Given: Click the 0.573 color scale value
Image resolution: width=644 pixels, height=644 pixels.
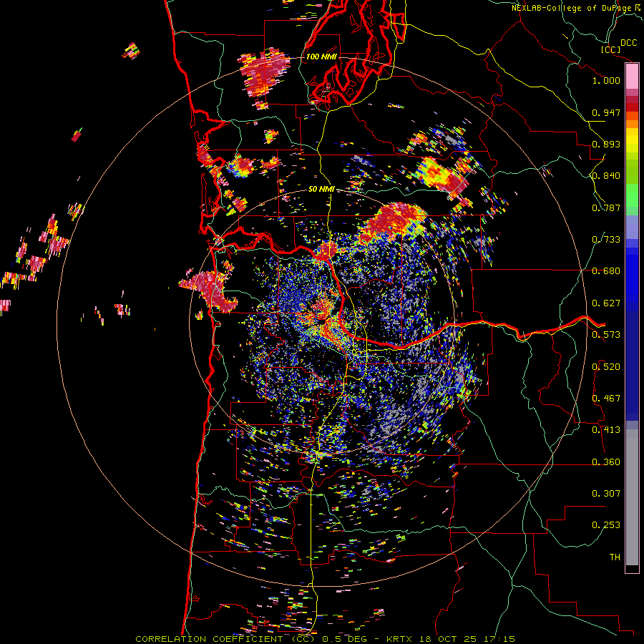Looking at the screenshot, I should pyautogui.click(x=606, y=335).
